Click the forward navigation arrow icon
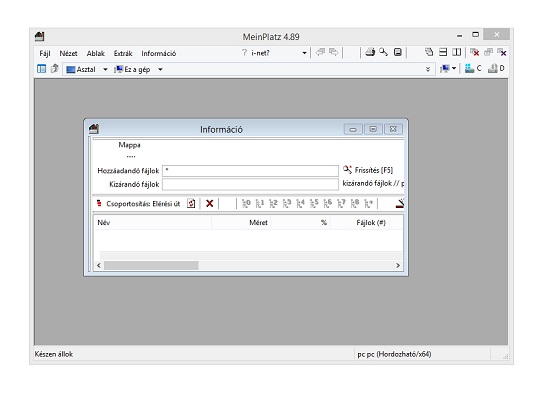The image size is (550, 396). coord(333,53)
